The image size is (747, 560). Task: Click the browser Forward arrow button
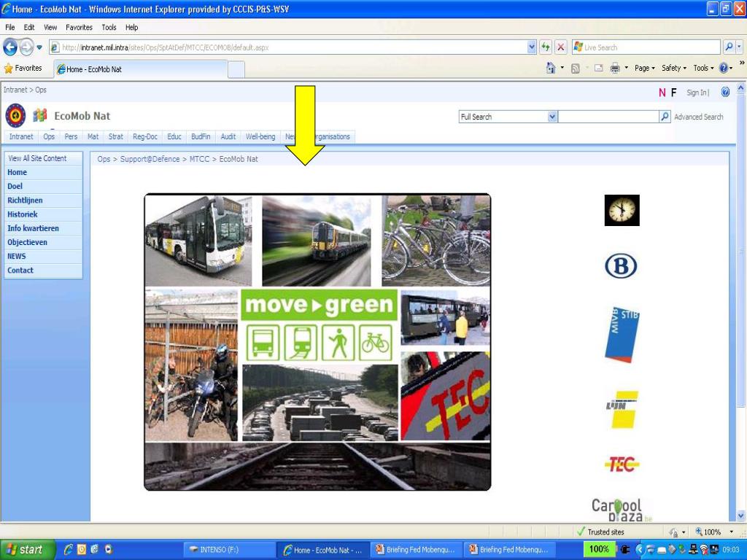(x=27, y=47)
